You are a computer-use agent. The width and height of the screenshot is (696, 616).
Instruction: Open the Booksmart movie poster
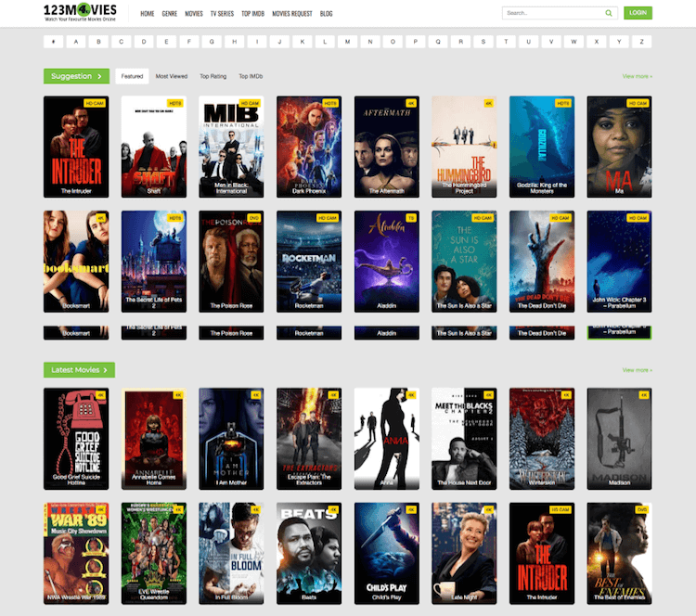[76, 262]
